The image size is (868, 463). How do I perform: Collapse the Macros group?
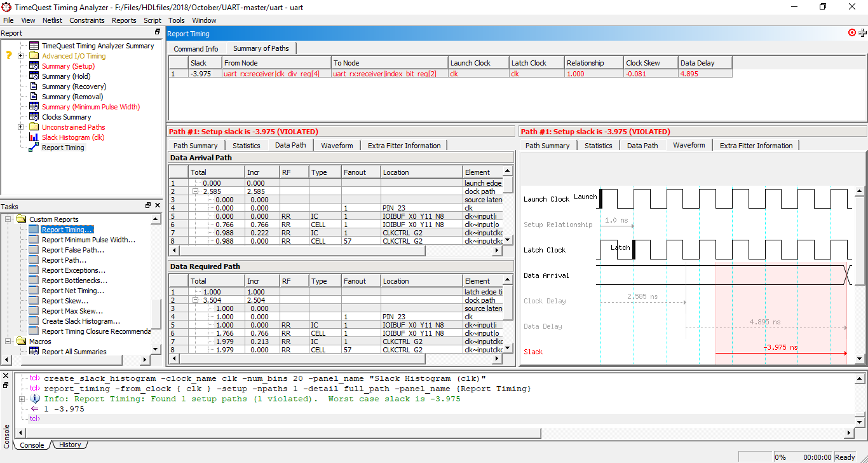[9, 342]
